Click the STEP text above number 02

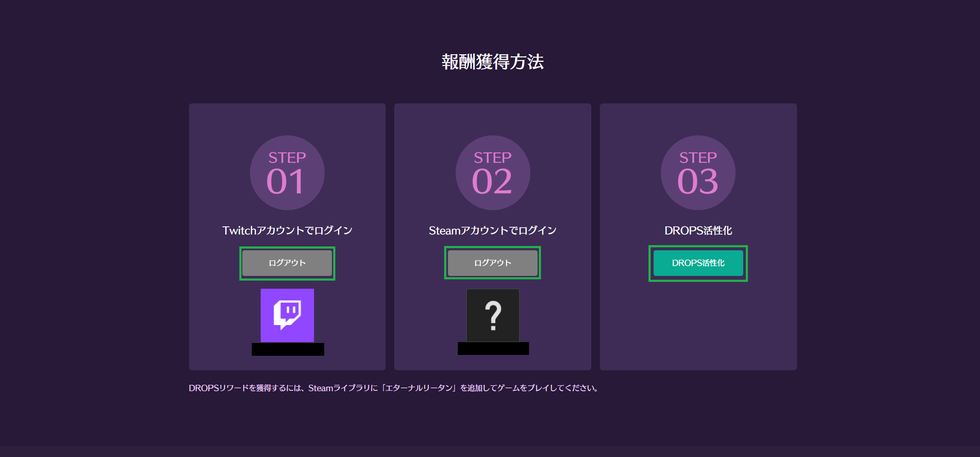coord(492,158)
